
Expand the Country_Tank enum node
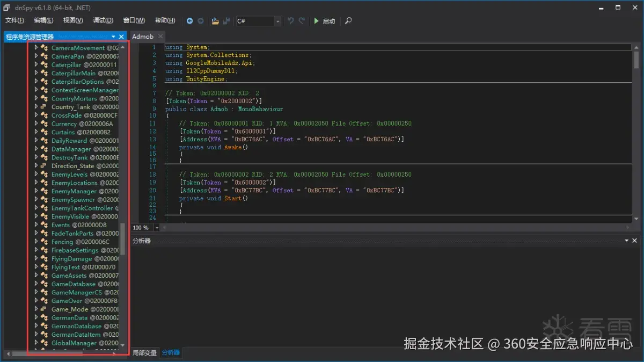point(36,106)
